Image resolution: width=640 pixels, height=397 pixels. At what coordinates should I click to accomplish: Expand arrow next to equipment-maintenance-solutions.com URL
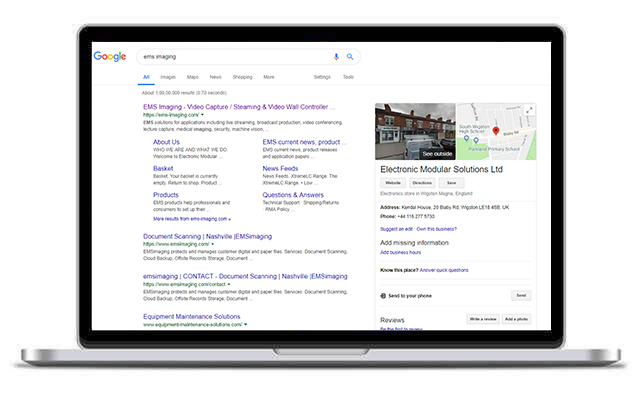(245, 325)
